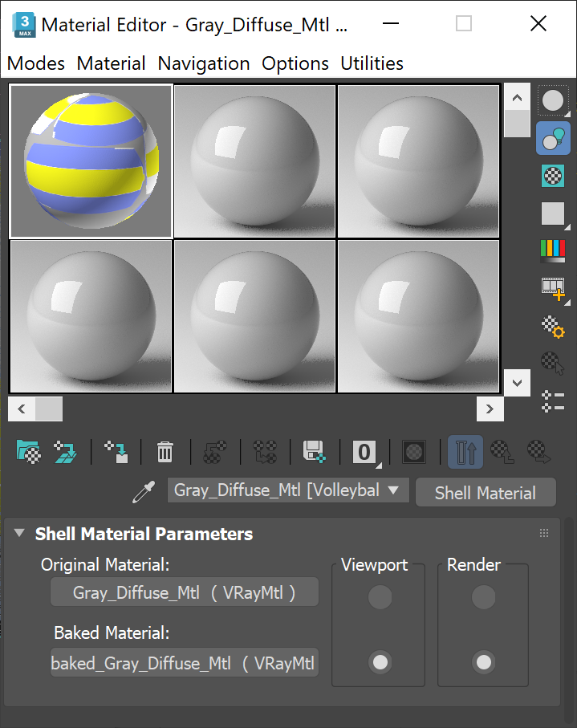Open the Utilities menu
Screen dimensions: 577x728
(372, 63)
